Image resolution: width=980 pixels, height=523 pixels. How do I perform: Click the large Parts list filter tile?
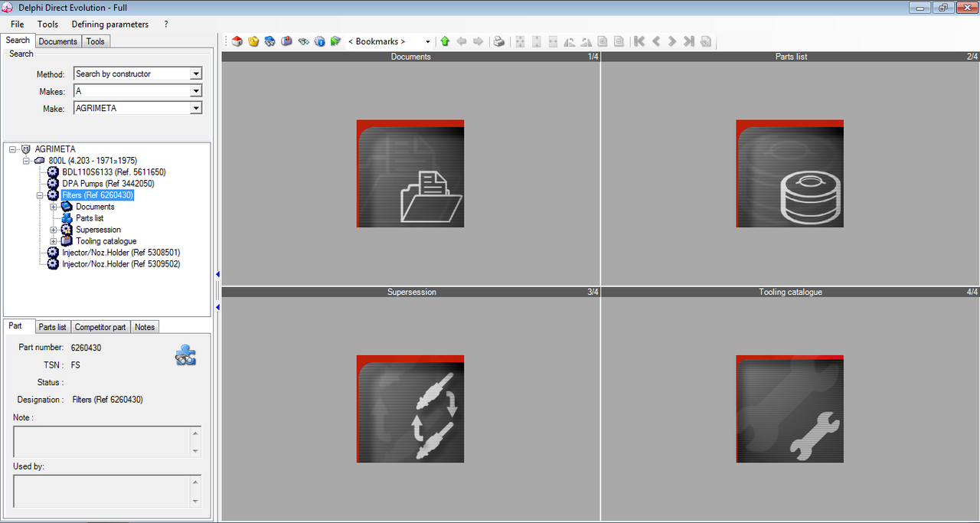pyautogui.click(x=790, y=173)
